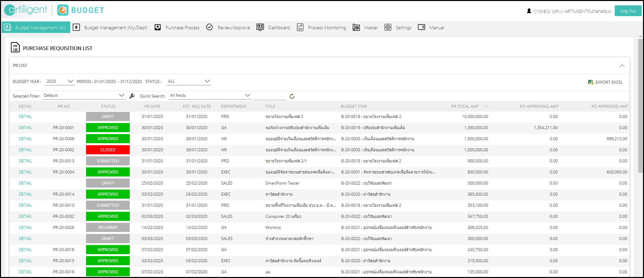644x278 pixels.
Task: Click PR-20-0015 PR number cell
Action: coord(64,261)
